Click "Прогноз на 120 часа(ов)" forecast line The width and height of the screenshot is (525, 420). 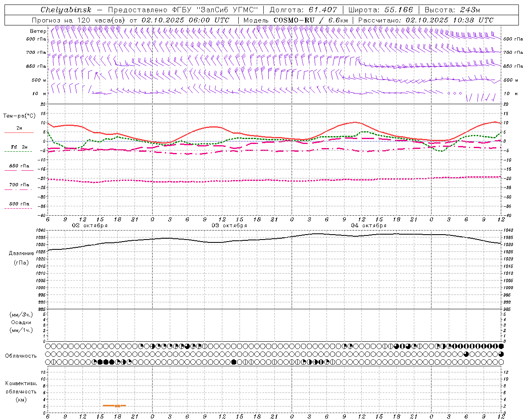point(79,20)
